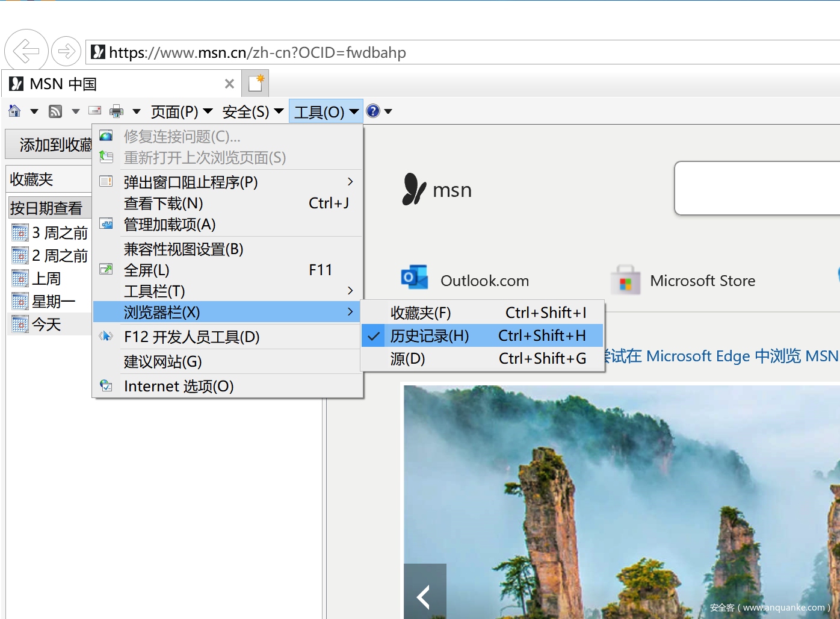Uncheck 历史记录(H) in the explorer bar submenu
840x619 pixels.
tap(429, 336)
